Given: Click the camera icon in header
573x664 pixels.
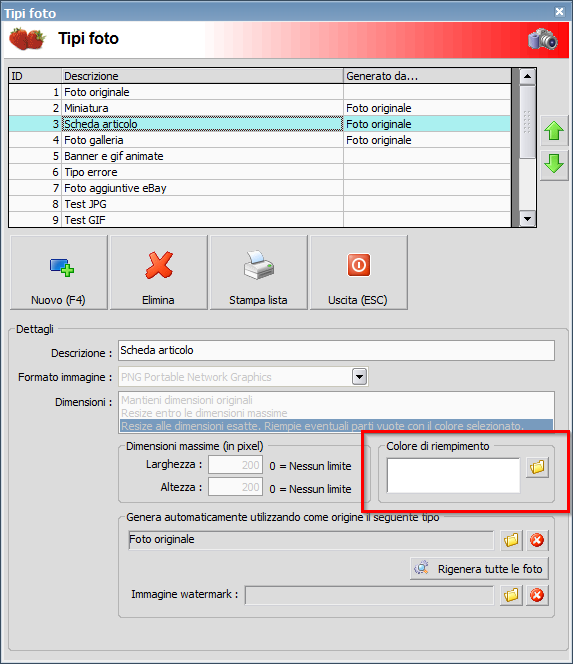Looking at the screenshot, I should point(543,39).
